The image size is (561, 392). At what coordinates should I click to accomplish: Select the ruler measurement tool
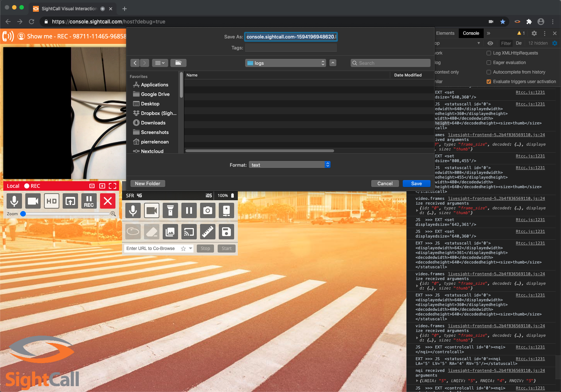pos(208,232)
